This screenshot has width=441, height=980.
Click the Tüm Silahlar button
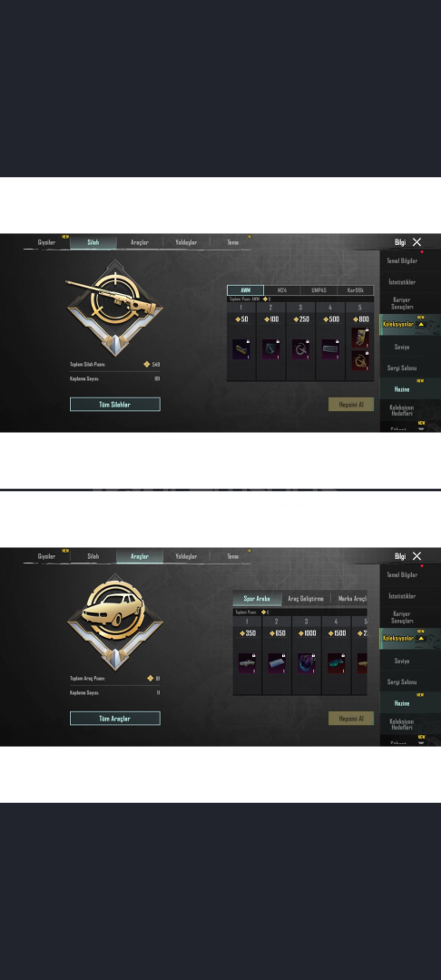115,405
